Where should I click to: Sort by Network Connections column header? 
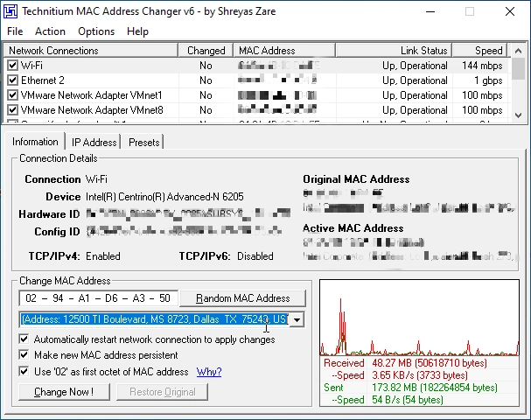pyautogui.click(x=91, y=51)
